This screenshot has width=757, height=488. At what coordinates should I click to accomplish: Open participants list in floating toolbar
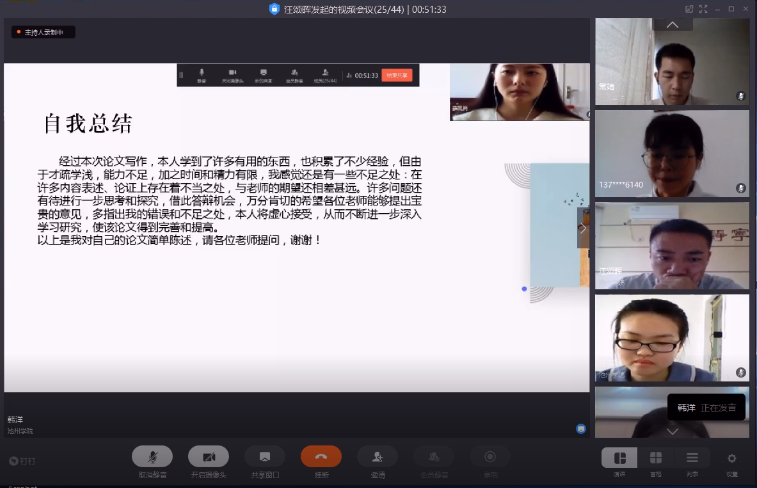coord(326,74)
